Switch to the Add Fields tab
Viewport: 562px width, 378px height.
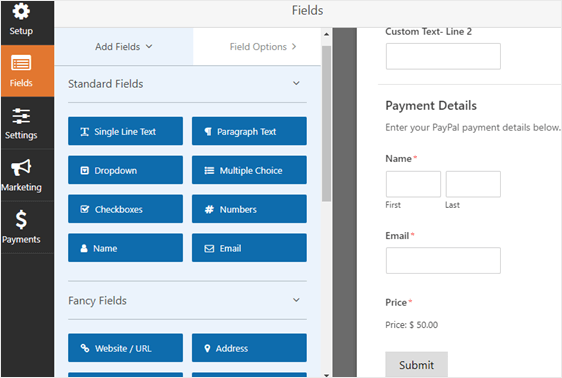pyautogui.click(x=124, y=47)
